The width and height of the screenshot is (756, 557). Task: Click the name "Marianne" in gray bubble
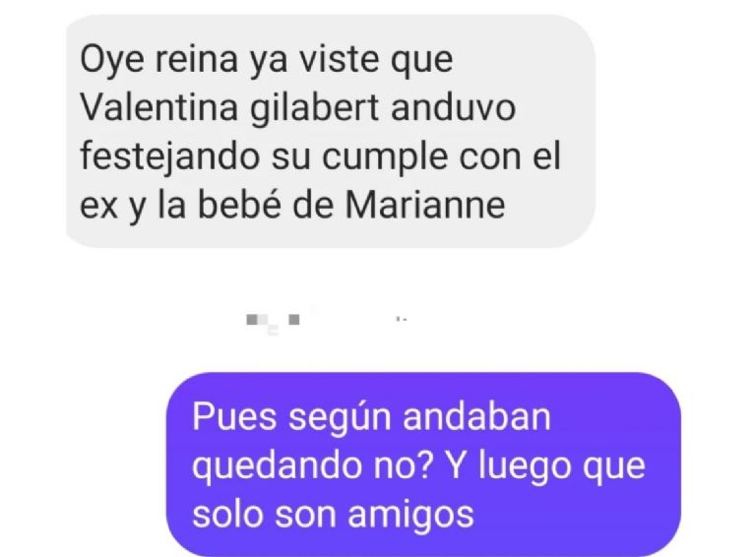[425, 205]
